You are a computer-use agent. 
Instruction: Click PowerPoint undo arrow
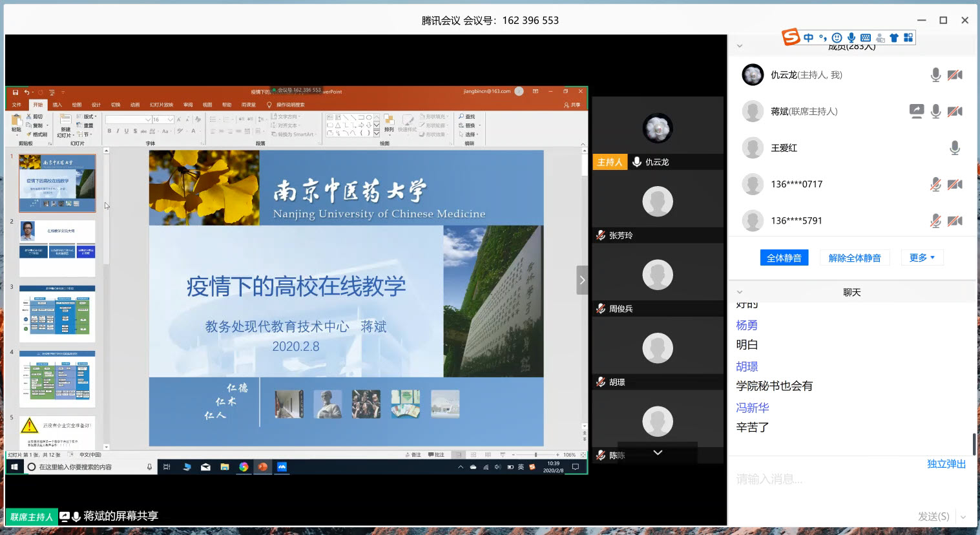pos(26,92)
